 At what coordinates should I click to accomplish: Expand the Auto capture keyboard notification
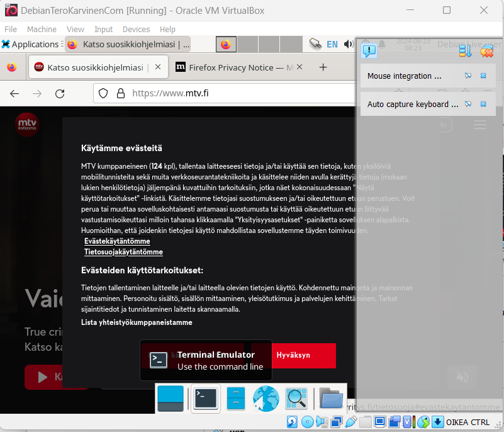pyautogui.click(x=468, y=104)
